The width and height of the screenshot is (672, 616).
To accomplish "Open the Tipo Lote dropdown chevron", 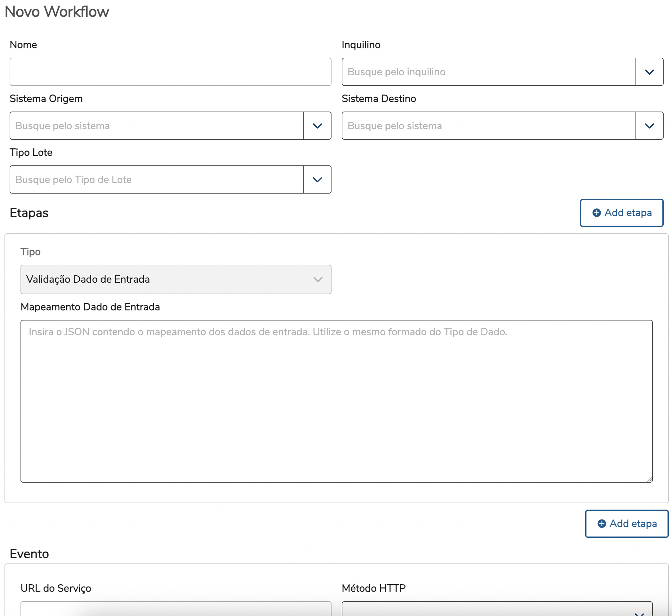I will pyautogui.click(x=317, y=179).
